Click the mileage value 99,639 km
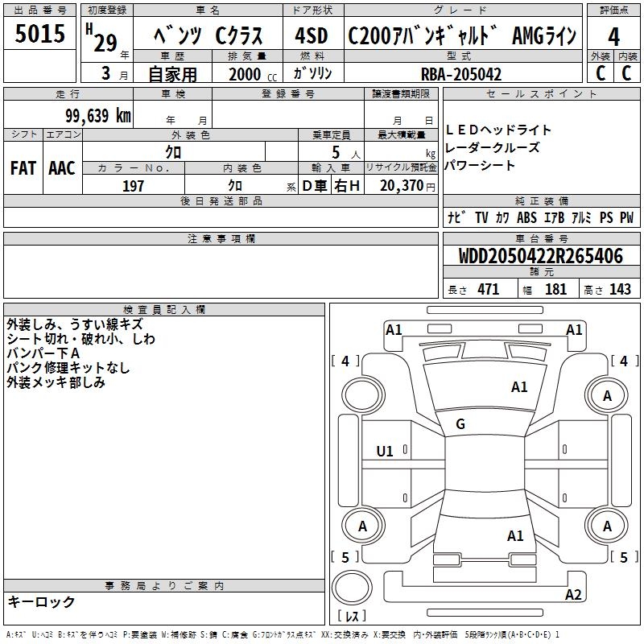The height and width of the screenshot is (644, 644). (x=97, y=115)
